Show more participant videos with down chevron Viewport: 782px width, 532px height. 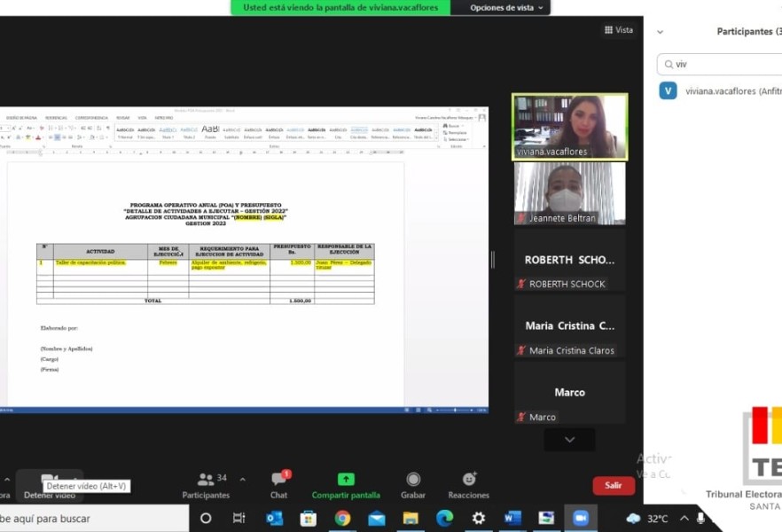pos(569,440)
